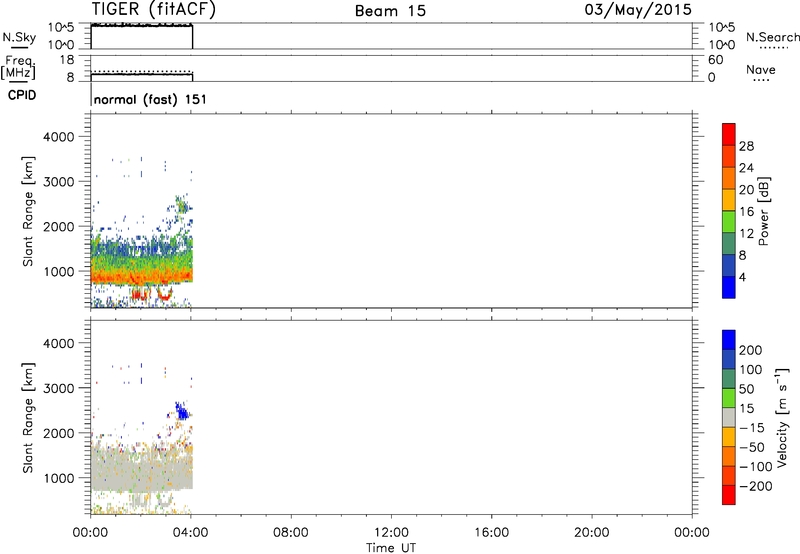Click the red bottom of velocity colorbar

(729, 495)
